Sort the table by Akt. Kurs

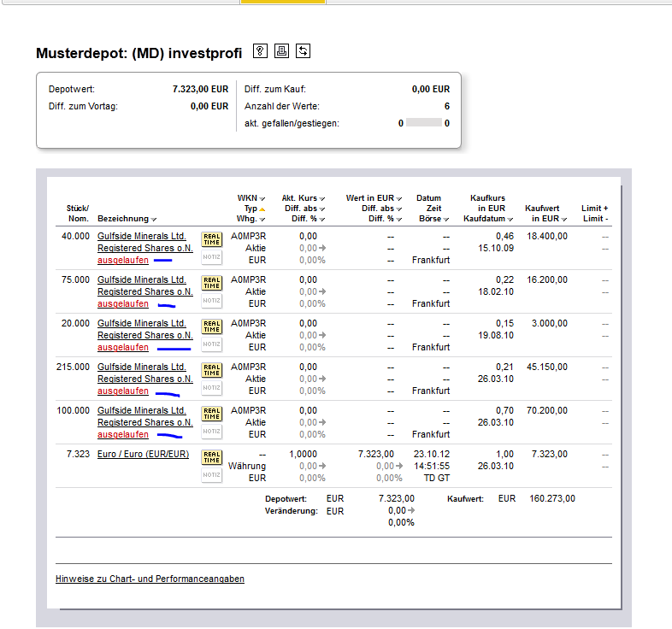click(321, 199)
